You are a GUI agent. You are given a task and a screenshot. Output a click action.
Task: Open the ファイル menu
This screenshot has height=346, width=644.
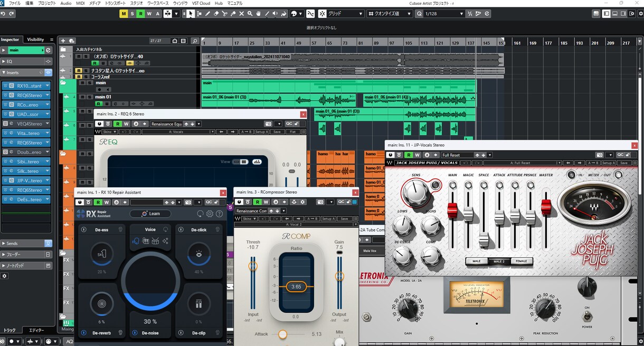pyautogui.click(x=15, y=3)
